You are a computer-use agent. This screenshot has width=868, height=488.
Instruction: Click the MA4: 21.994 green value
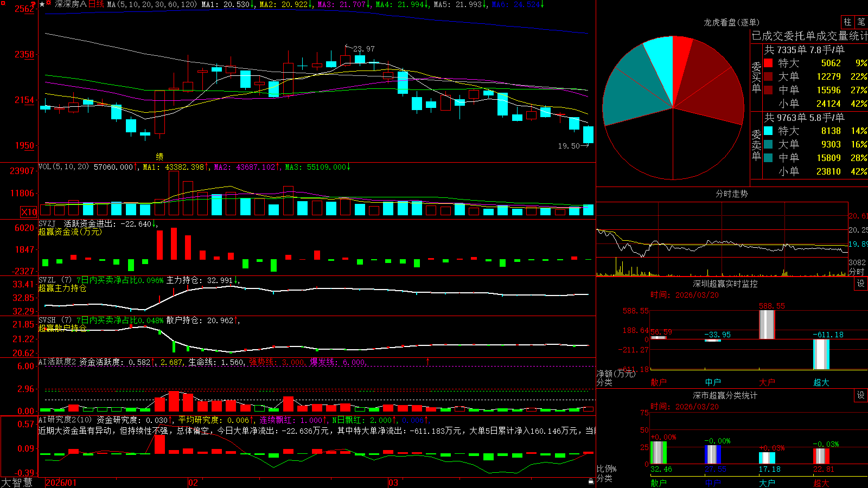(x=400, y=4)
